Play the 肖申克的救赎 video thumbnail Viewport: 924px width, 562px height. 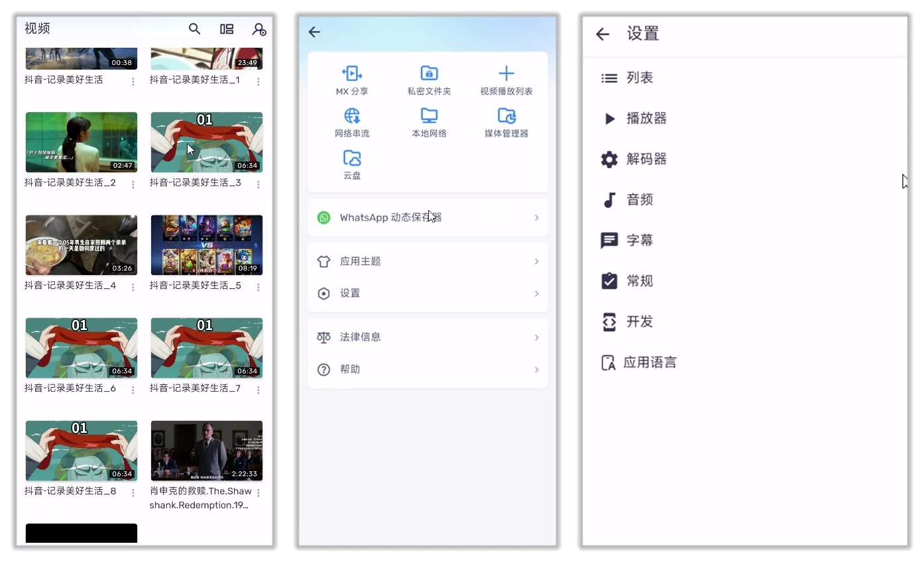(x=206, y=451)
